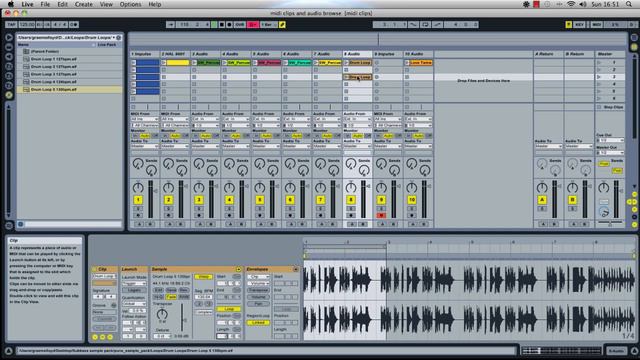
Task: Toggle the MIDI map mode button
Action: [596, 24]
